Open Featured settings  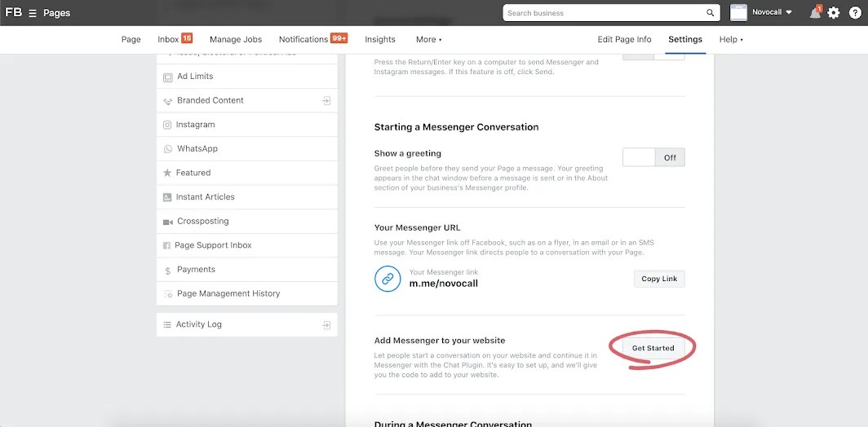pos(247,173)
